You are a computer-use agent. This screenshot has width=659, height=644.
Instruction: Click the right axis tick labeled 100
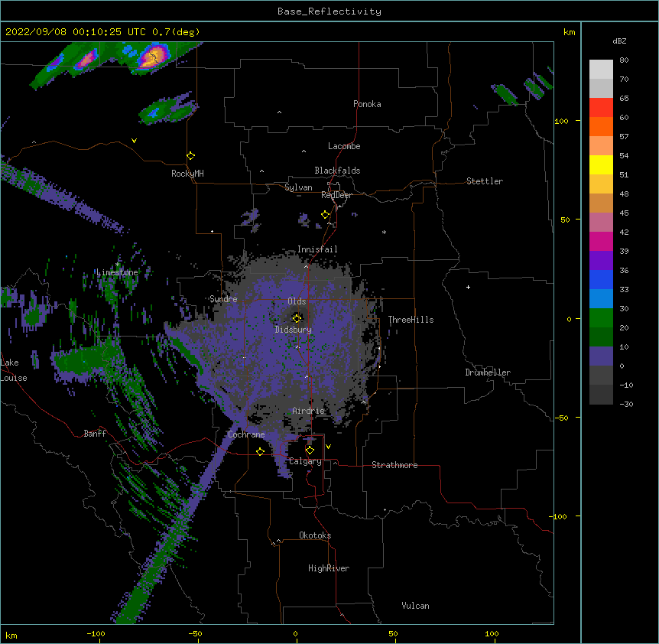[561, 121]
